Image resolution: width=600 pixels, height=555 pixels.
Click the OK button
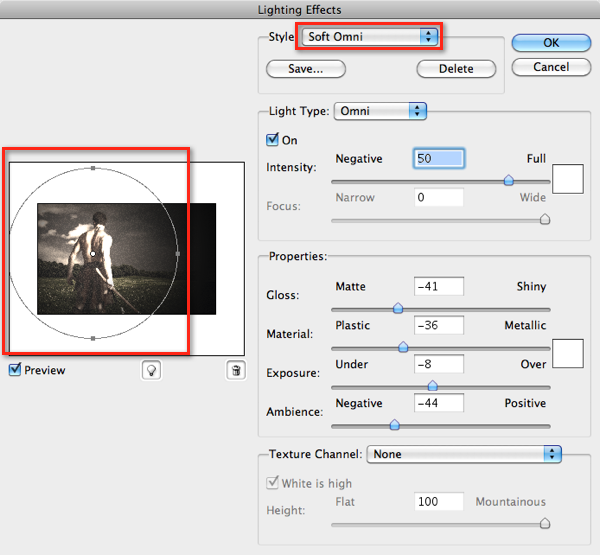click(551, 43)
